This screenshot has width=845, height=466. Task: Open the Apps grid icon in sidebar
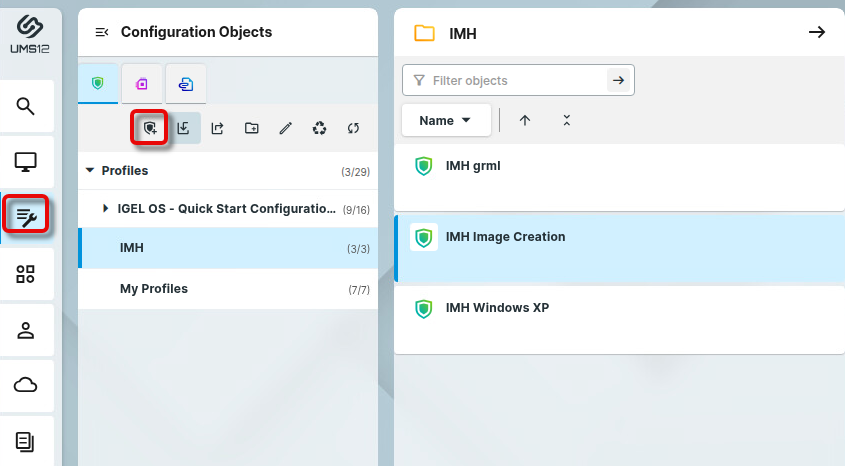tap(26, 274)
